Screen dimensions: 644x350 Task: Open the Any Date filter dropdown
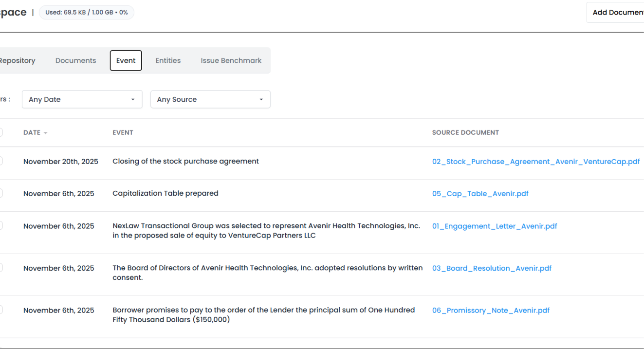(x=82, y=99)
